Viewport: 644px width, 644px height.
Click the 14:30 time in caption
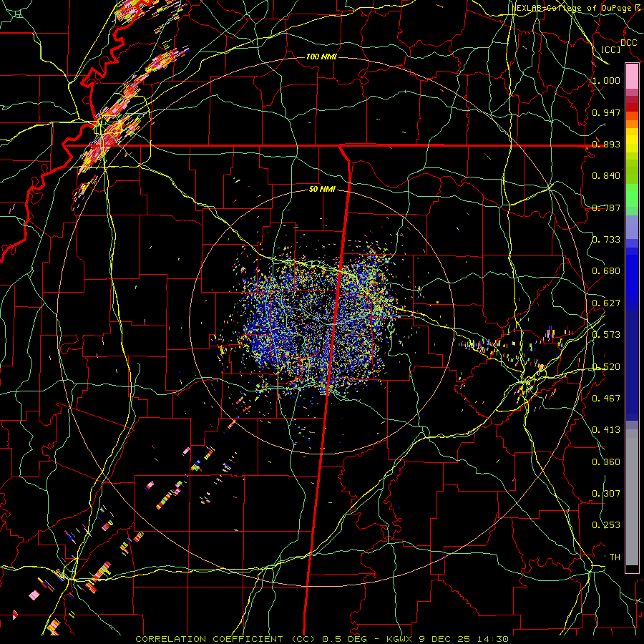pos(493,639)
